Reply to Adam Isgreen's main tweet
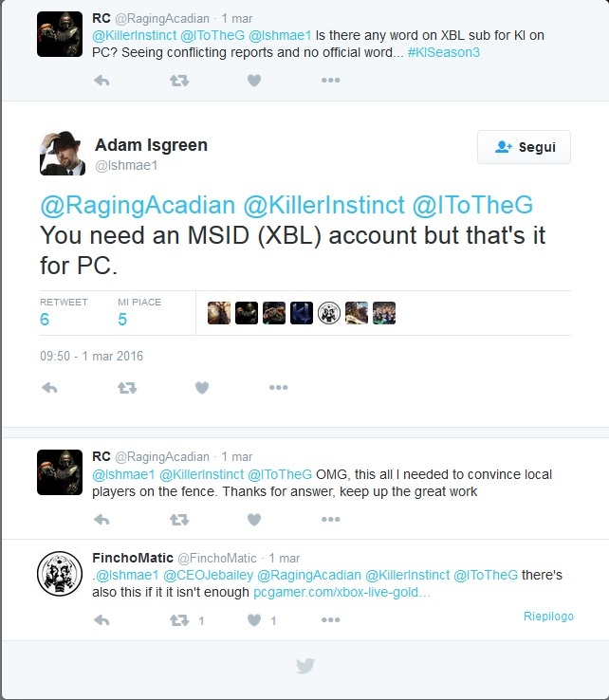The width and height of the screenshot is (609, 700). click(49, 388)
